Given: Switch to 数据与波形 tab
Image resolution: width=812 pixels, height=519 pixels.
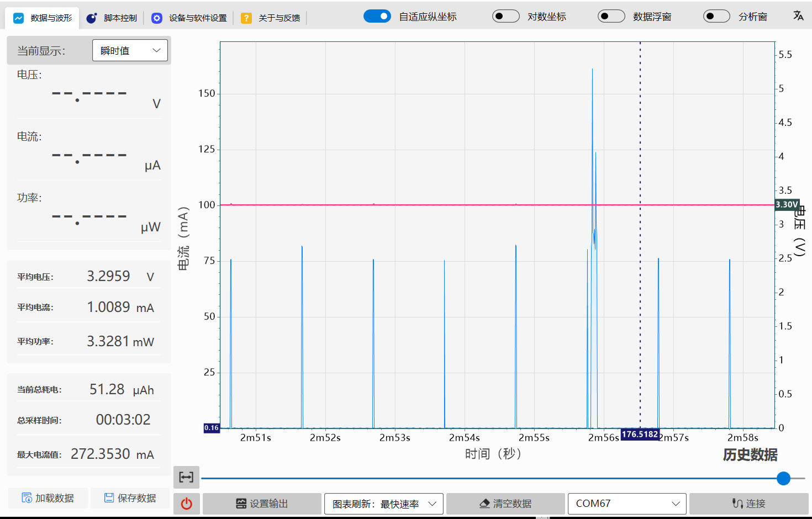Looking at the screenshot, I should [43, 18].
